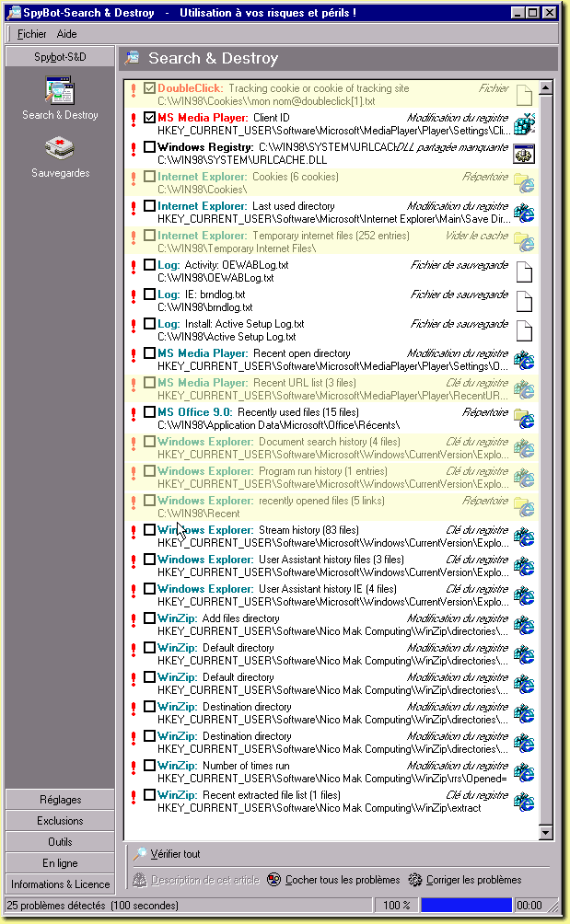
Task: Check the Internet Explorer Last used directory checkbox
Action: [x=149, y=205]
